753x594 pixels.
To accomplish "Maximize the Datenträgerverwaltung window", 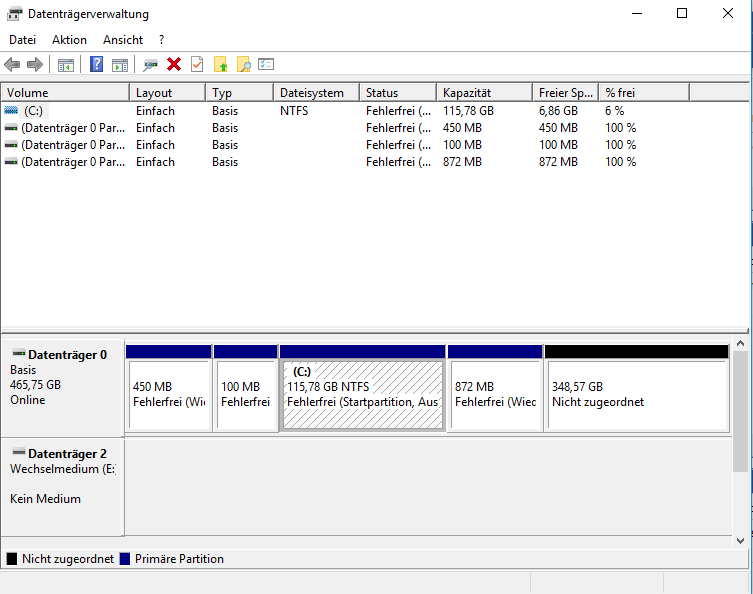I will 682,13.
